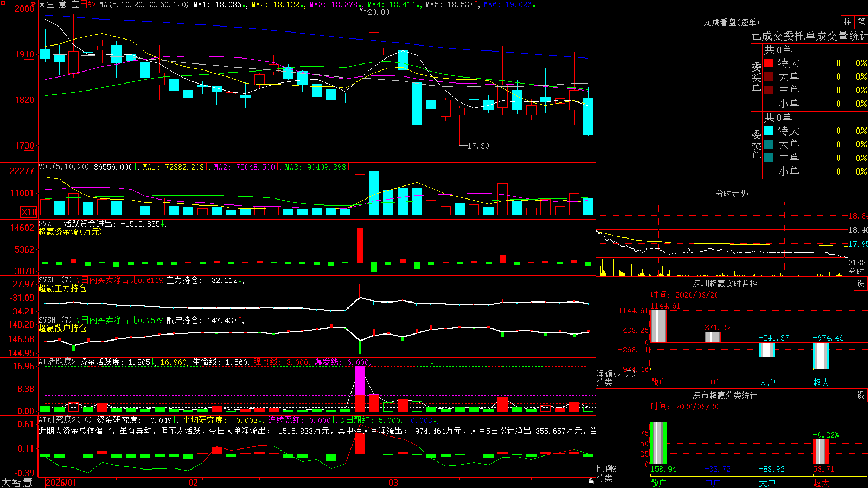Click the red question mark help icon
The image size is (868, 488).
(x=33, y=4)
